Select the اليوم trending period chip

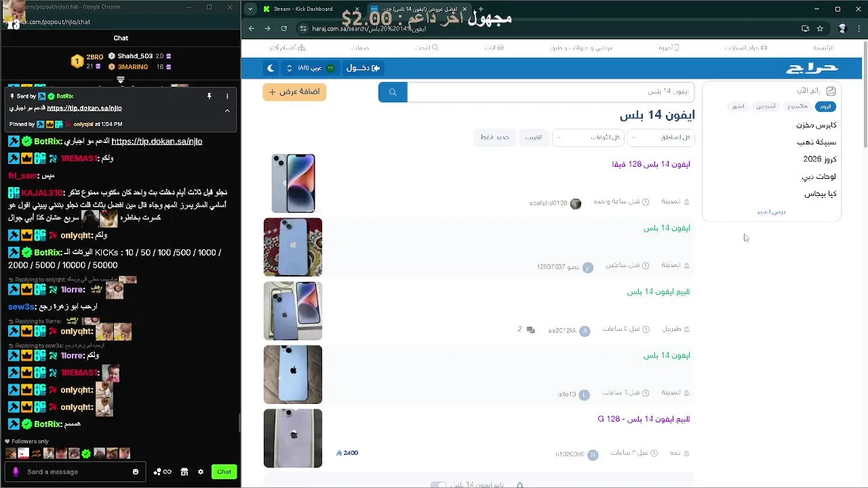825,106
